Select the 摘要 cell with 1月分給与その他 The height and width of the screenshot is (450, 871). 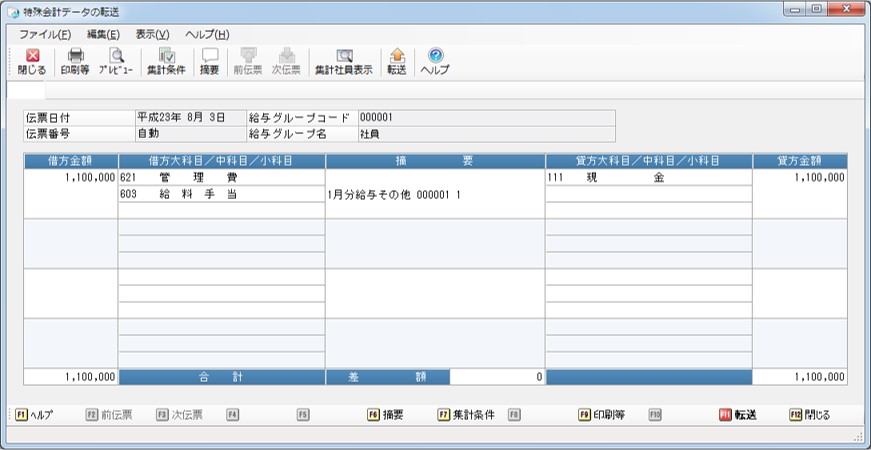coord(436,194)
